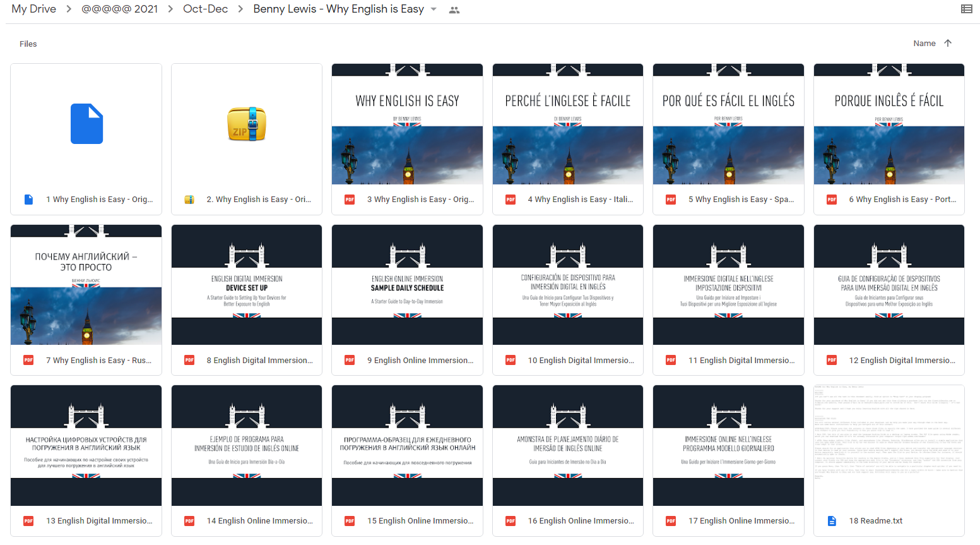This screenshot has height=545, width=980.
Task: Select 'IMPOSTAZIONE DISPOSITIVI' thumbnail
Action: tap(729, 285)
